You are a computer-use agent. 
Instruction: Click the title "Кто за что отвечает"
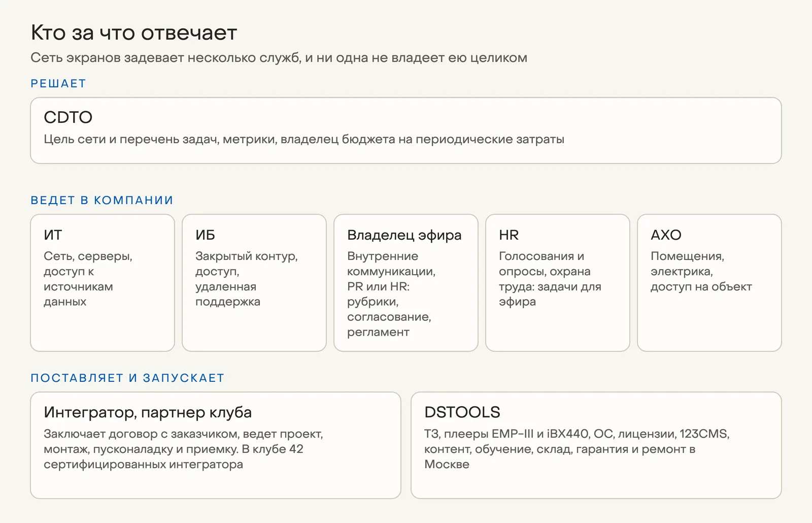tap(134, 33)
